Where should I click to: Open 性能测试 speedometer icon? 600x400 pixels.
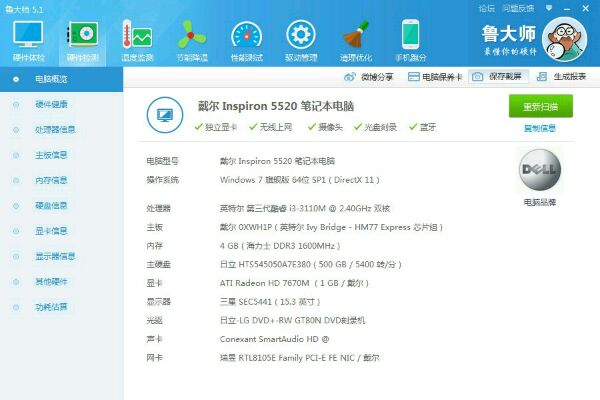click(x=246, y=35)
